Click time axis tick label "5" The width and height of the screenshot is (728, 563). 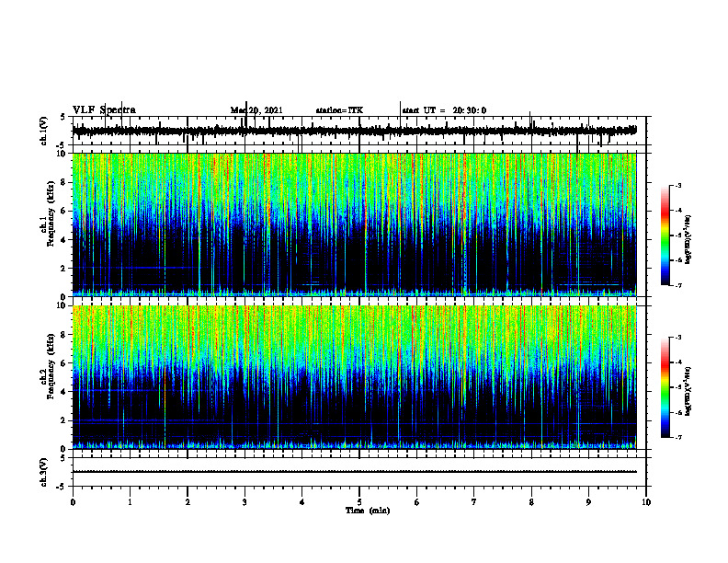359,502
